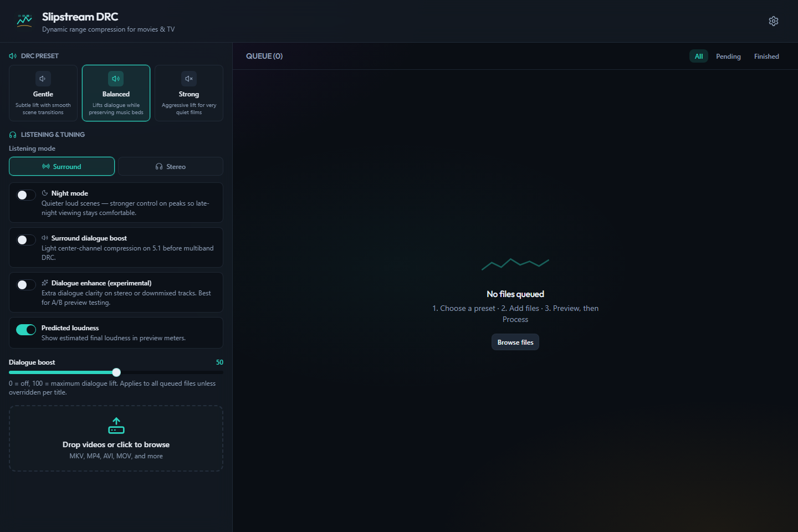Image resolution: width=798 pixels, height=532 pixels.
Task: Select the Strong preset speaker icon
Action: (x=189, y=79)
